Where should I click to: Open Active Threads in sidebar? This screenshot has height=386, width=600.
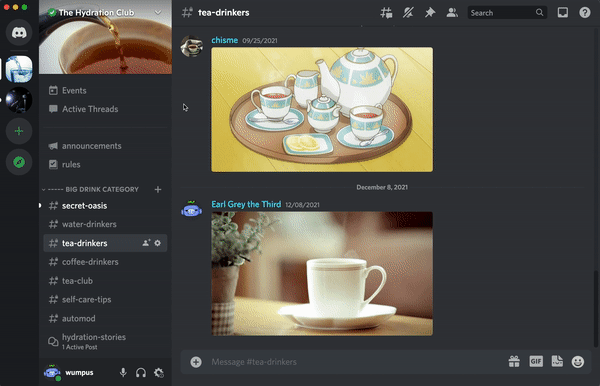105,109
